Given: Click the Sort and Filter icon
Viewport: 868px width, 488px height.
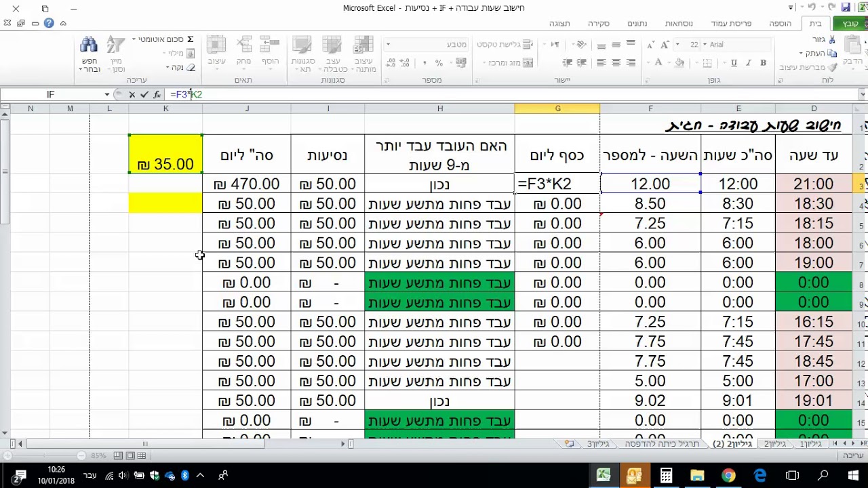Looking at the screenshot, I should click(116, 45).
